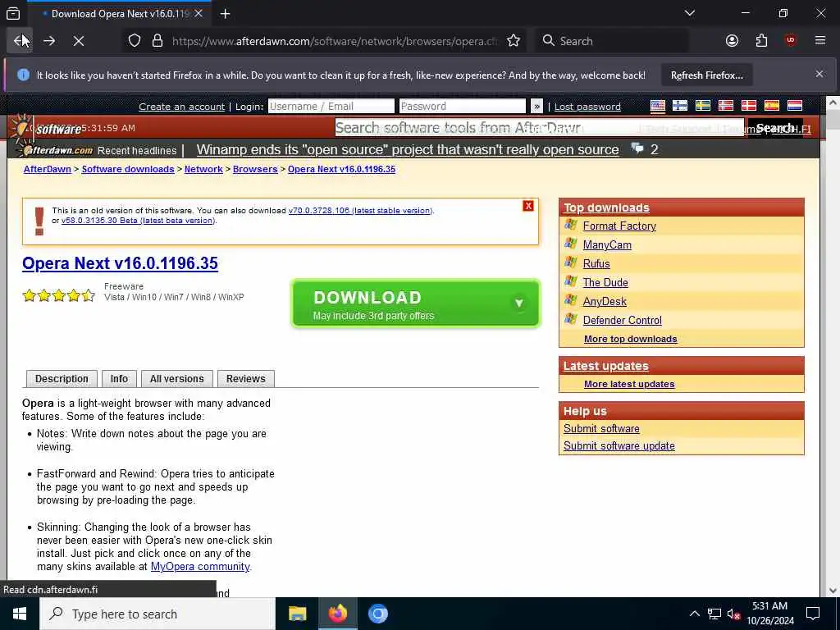Click the uBlock Origin shield icon

point(790,41)
